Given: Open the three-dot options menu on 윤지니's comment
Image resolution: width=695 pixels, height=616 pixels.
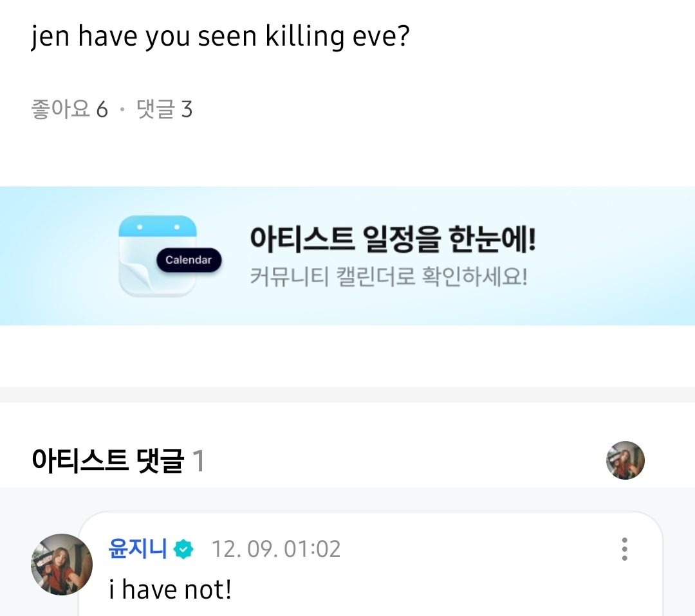Looking at the screenshot, I should coord(625,548).
